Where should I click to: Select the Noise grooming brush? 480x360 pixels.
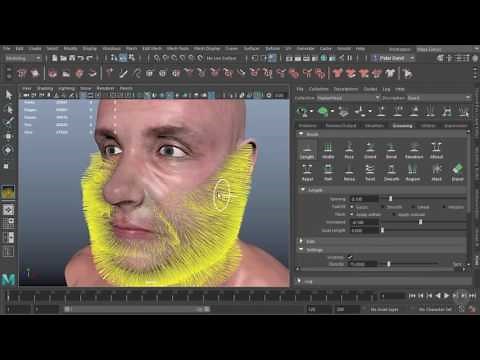tap(349, 173)
